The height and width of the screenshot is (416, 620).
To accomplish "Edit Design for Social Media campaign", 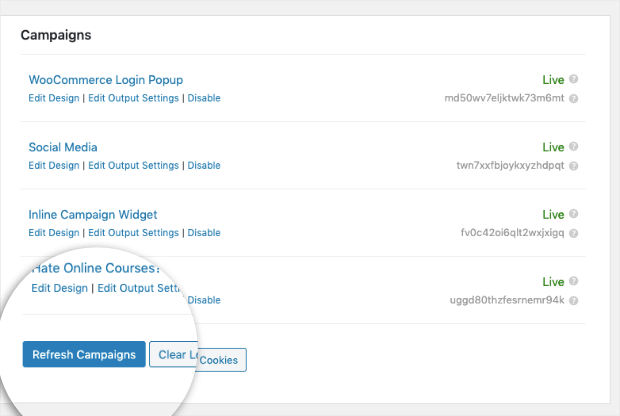I will click(x=54, y=165).
